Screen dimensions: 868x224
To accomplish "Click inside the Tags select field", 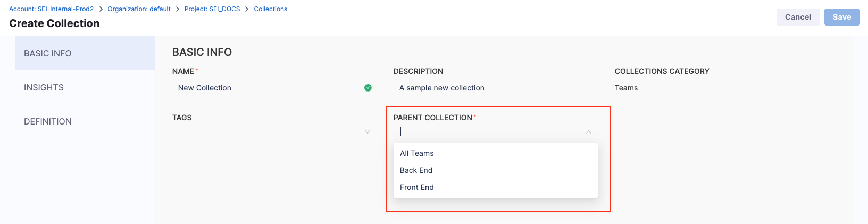I will [x=266, y=132].
